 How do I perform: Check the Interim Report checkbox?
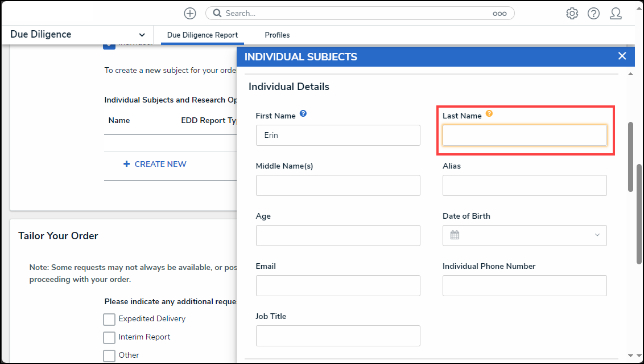pos(109,337)
